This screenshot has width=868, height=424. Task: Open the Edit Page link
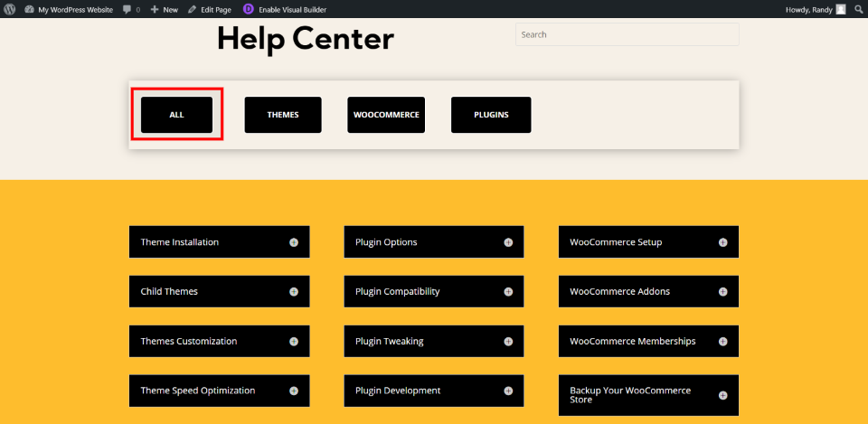(210, 10)
